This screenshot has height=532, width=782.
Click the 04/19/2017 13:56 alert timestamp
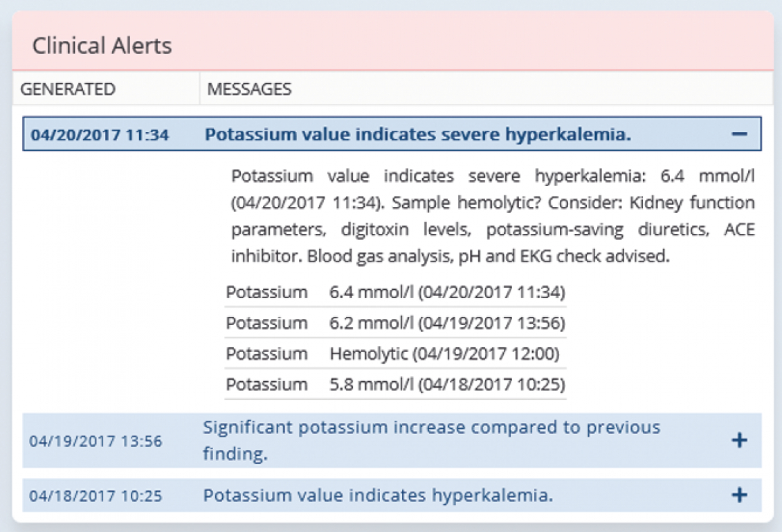(x=96, y=441)
